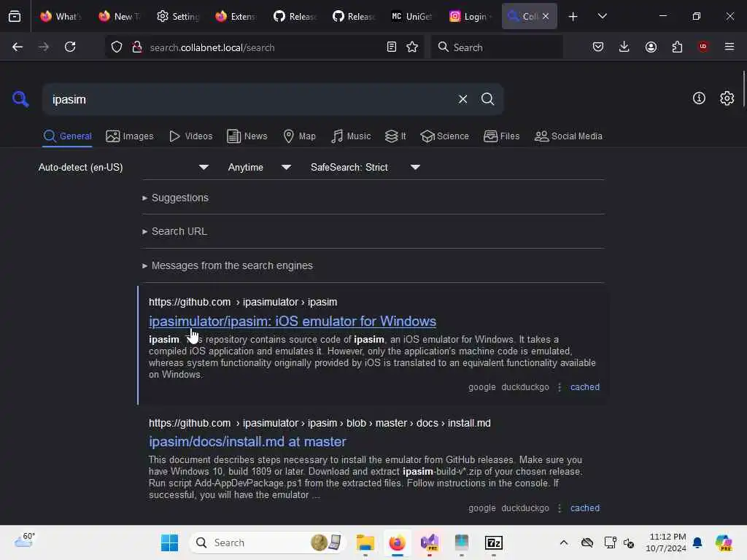Switch to the Social Media category
The image size is (747, 560).
click(568, 136)
